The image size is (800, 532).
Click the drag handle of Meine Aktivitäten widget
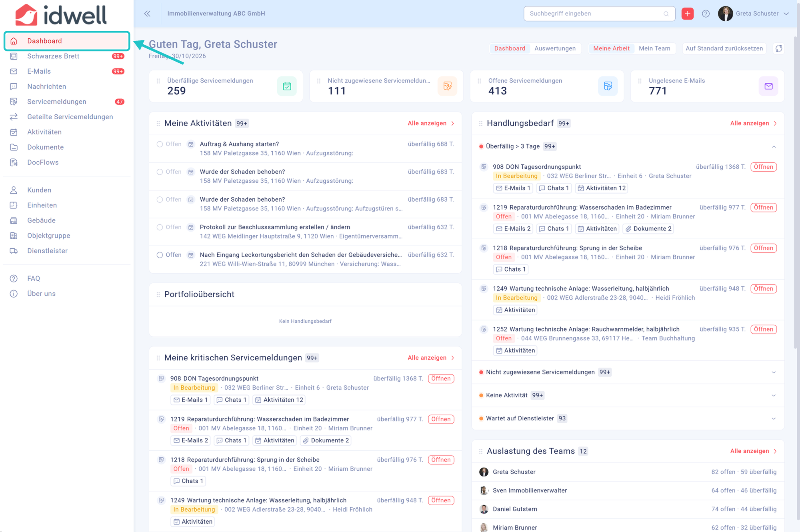(x=158, y=124)
